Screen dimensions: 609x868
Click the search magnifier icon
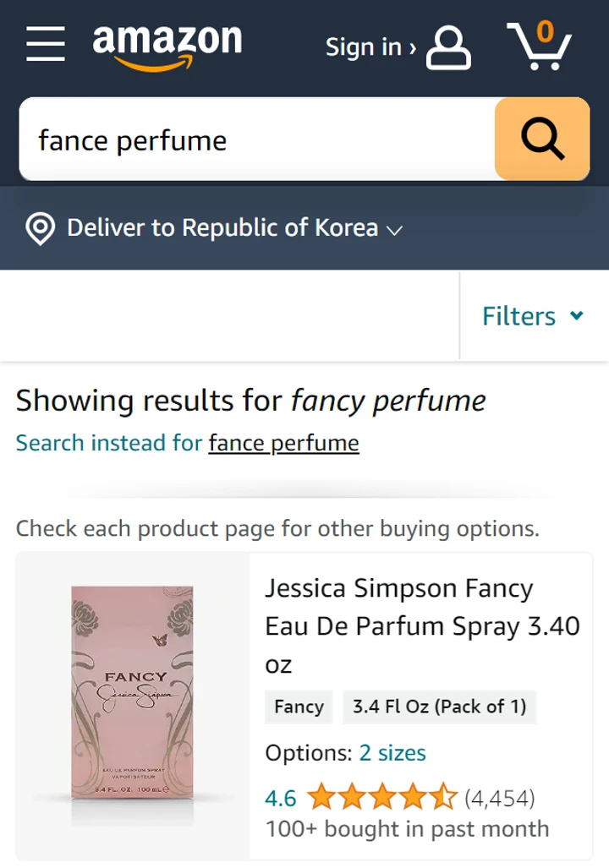pos(541,139)
